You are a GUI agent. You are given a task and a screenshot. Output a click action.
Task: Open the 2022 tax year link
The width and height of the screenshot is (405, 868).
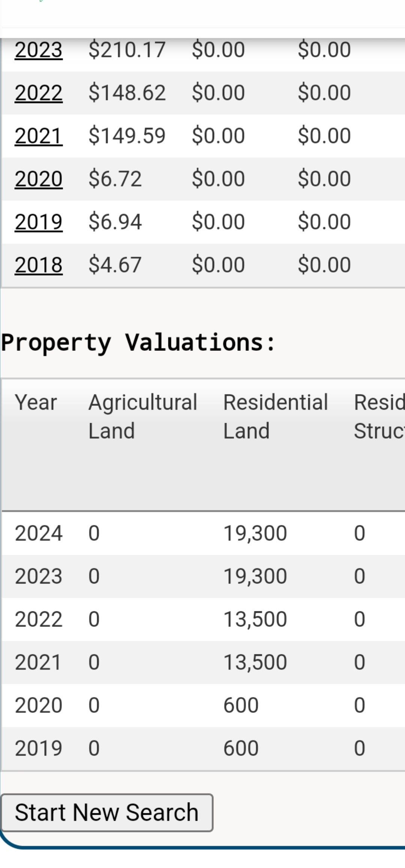(39, 93)
